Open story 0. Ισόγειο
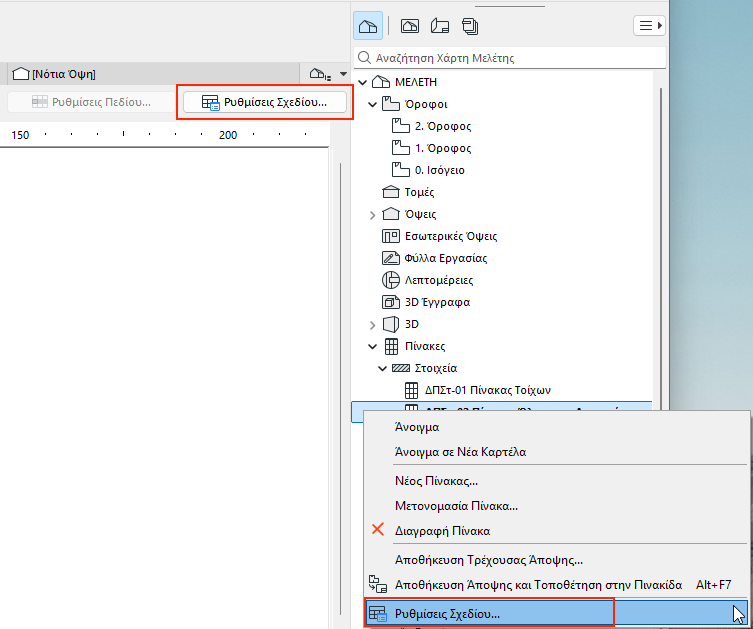The height and width of the screenshot is (629, 753). pyautogui.click(x=439, y=170)
